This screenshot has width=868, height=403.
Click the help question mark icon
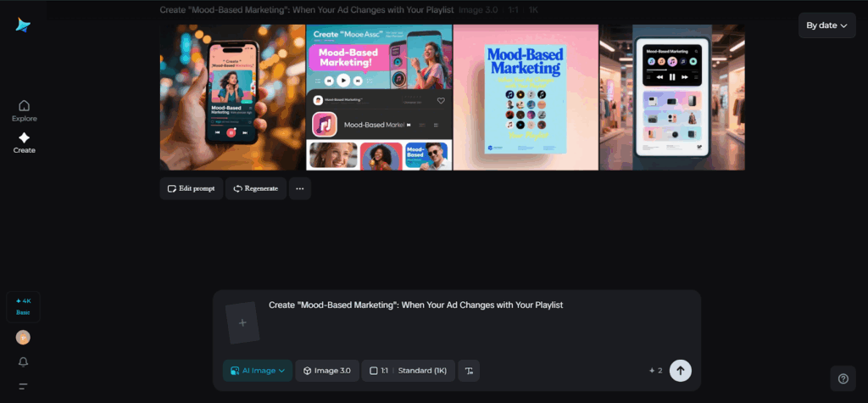point(843,378)
